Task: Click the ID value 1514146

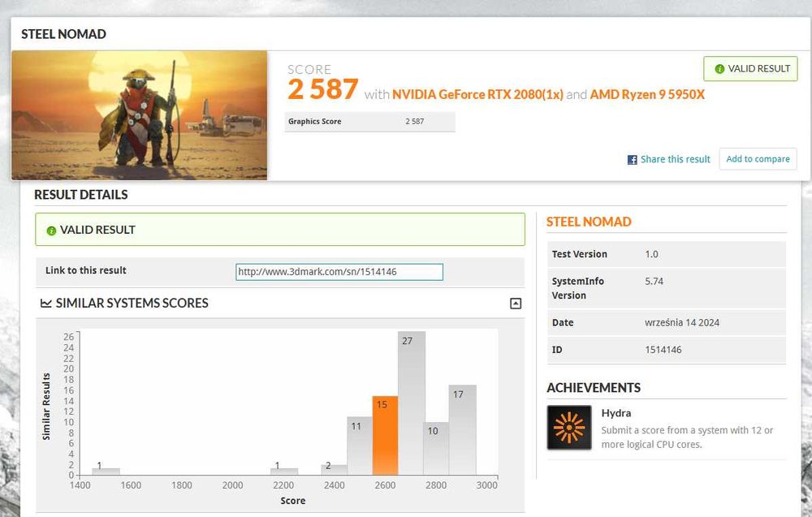Action: tap(663, 349)
